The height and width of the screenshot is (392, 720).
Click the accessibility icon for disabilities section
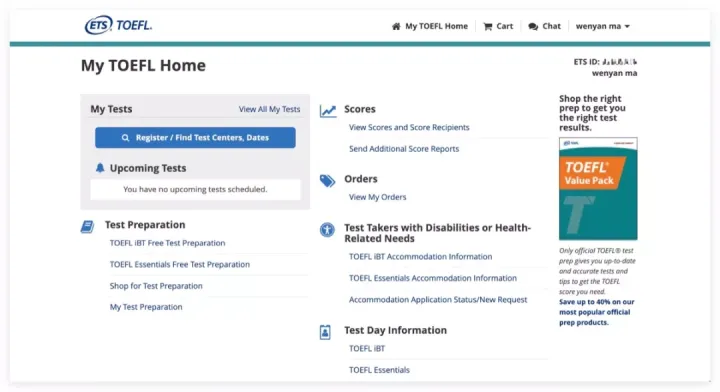pos(327,230)
